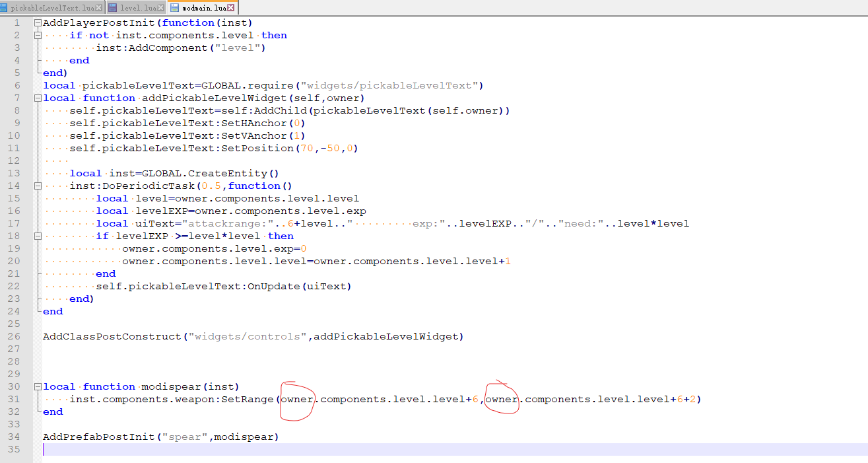Close the pickableLevelText.lua tab
Screen dimensions: 868x463
click(99, 8)
